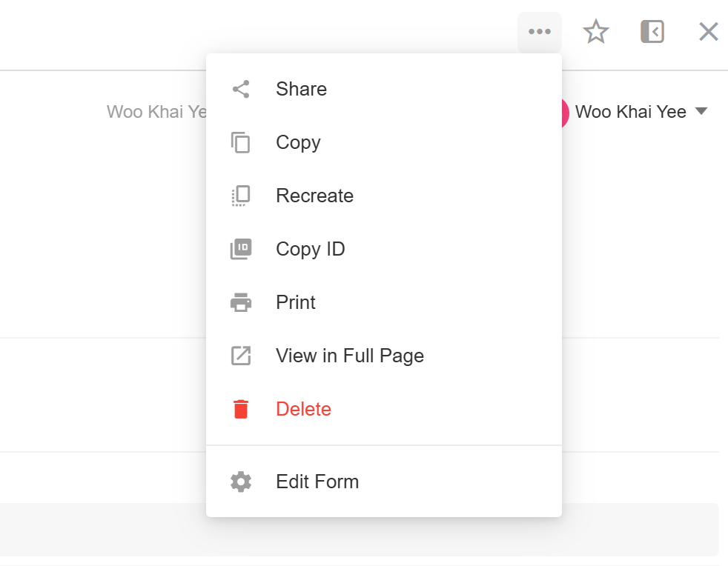Collapse the side panel icon
This screenshot has width=728, height=566.
pyautogui.click(x=652, y=32)
